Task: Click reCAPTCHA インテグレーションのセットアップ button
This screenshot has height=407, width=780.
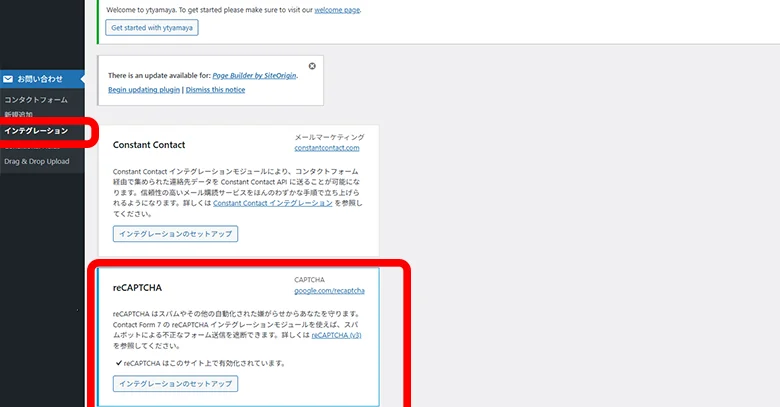Action: [x=175, y=384]
